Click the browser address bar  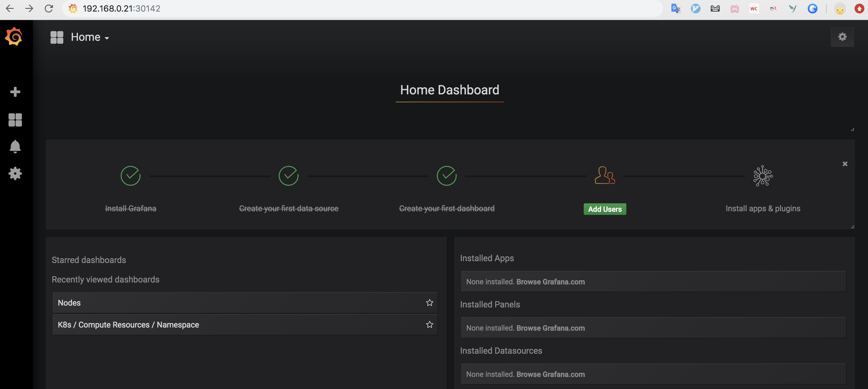click(121, 9)
